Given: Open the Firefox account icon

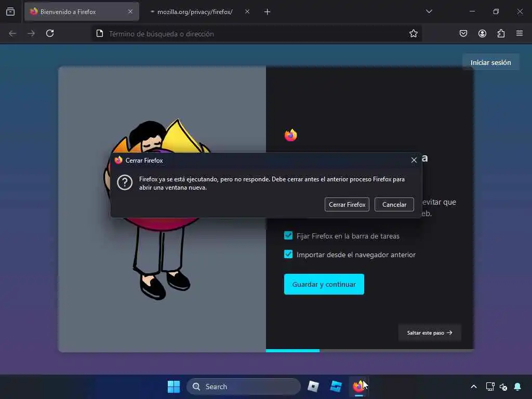Looking at the screenshot, I should (x=482, y=33).
